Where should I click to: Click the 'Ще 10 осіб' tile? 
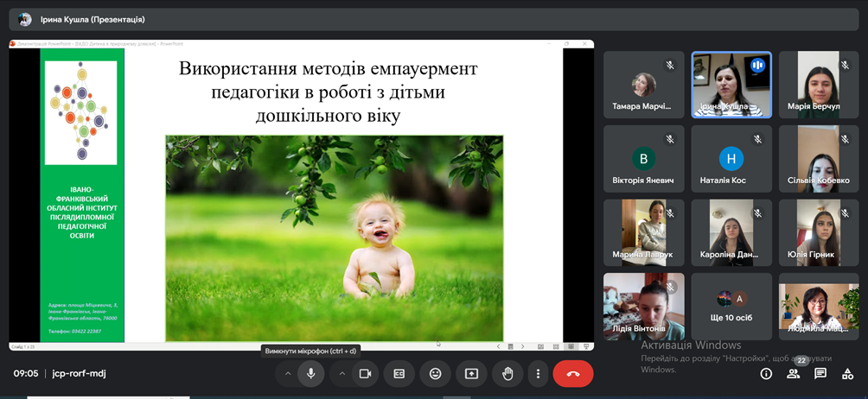pyautogui.click(x=731, y=307)
